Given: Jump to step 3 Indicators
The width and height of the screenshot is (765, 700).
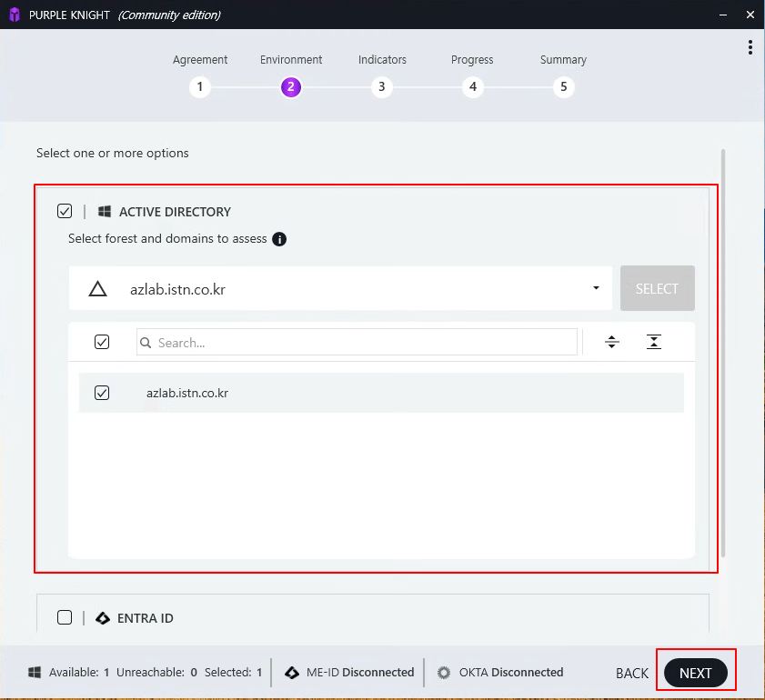Looking at the screenshot, I should pyautogui.click(x=381, y=86).
